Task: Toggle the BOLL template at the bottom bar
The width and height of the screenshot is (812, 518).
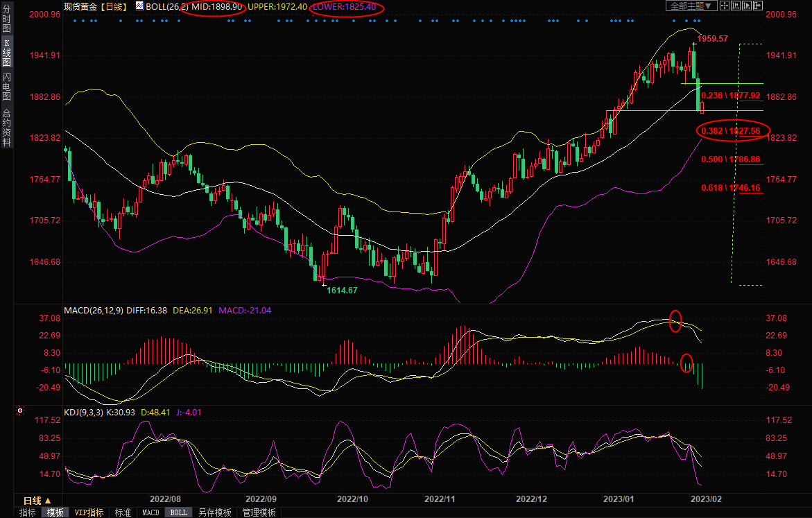Action: coord(178,513)
